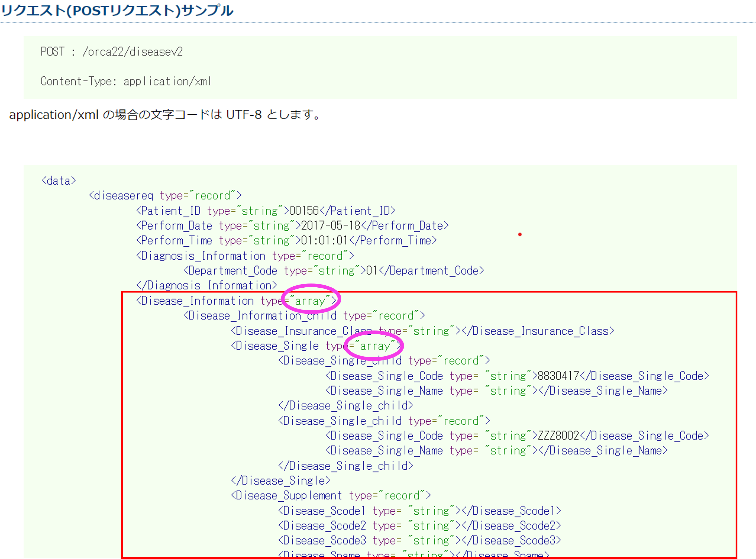The height and width of the screenshot is (559, 756).
Task: Click the Disease_Scode2 line
Action: [x=419, y=526]
